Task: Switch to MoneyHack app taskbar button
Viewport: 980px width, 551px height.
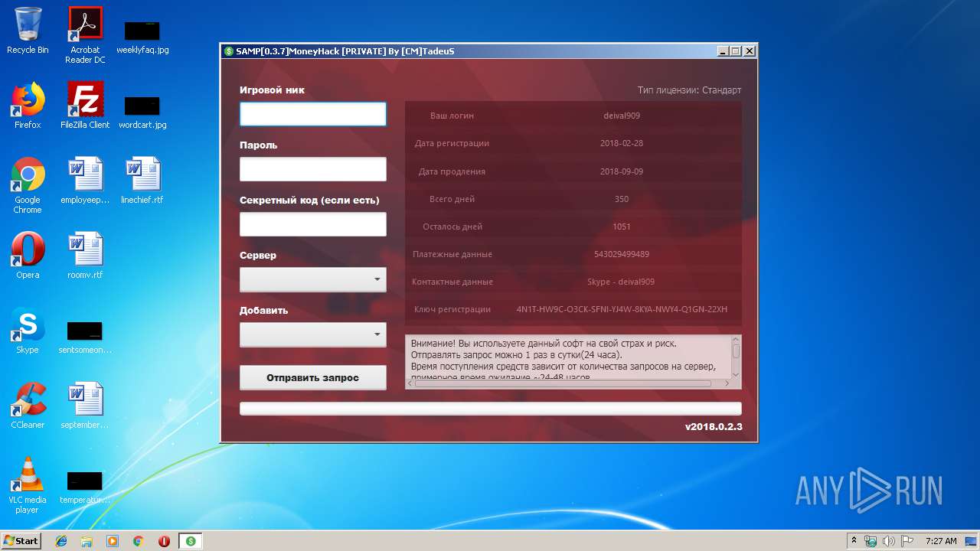Action: (191, 541)
